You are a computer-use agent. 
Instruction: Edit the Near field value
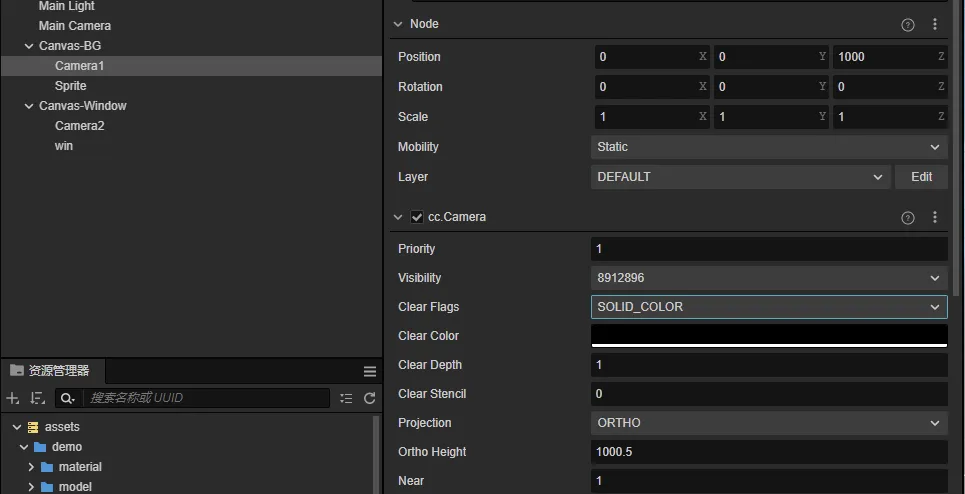[x=769, y=481]
